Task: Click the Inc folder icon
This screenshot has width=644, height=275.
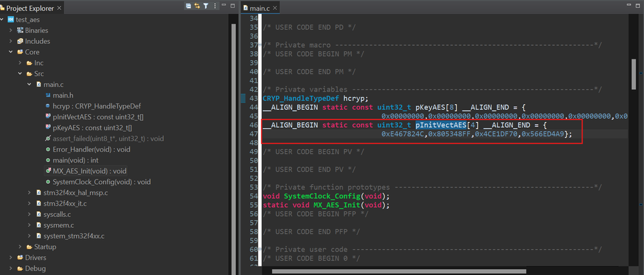Action: 29,63
